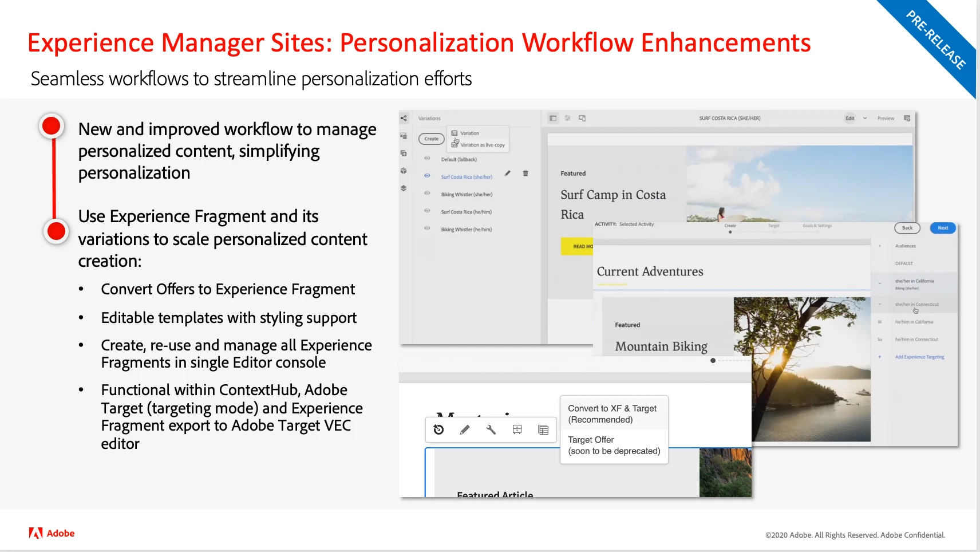Screen dimensions: 980x552
Task: Select the DEFAULT audience entry
Action: (x=904, y=263)
